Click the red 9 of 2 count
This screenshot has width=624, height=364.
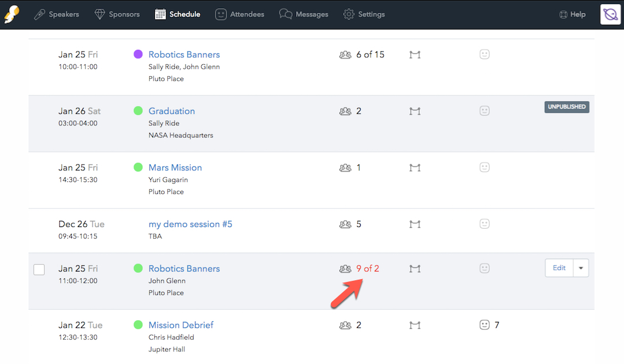click(x=367, y=269)
